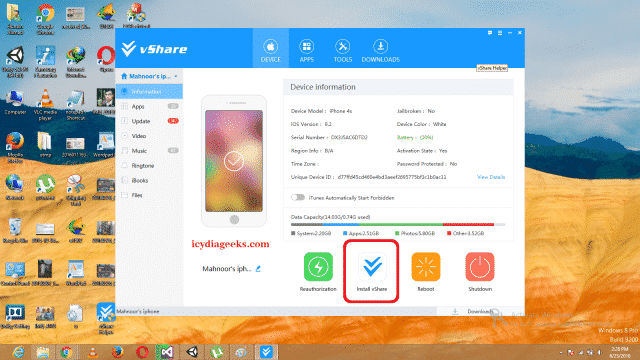The width and height of the screenshot is (640, 360).
Task: Select the Computer desktop icon
Action: coord(15,102)
